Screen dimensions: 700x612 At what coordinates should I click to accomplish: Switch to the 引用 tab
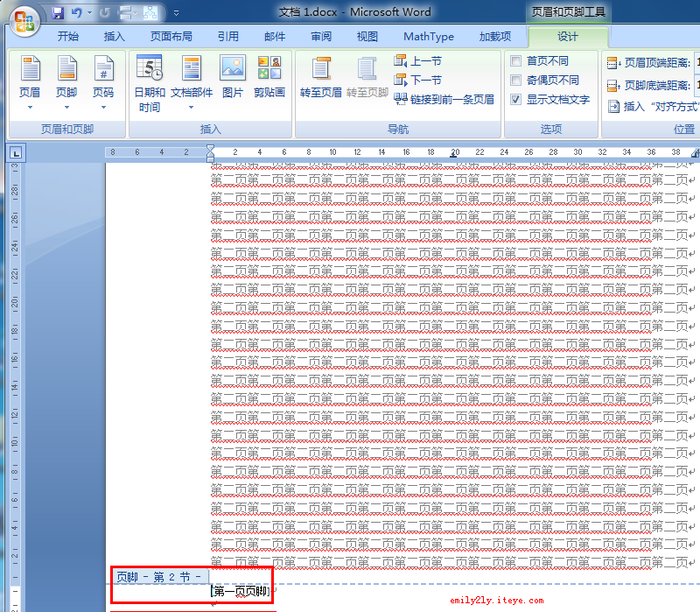(x=228, y=36)
